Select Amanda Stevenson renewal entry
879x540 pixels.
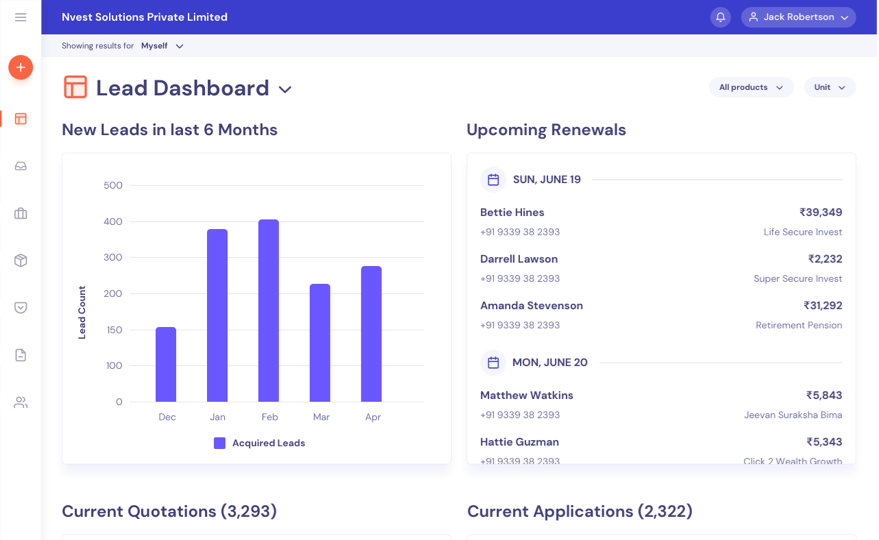coord(531,306)
